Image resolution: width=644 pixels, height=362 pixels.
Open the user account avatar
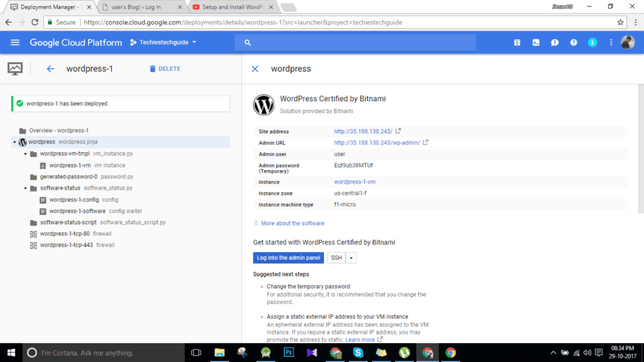tap(628, 42)
